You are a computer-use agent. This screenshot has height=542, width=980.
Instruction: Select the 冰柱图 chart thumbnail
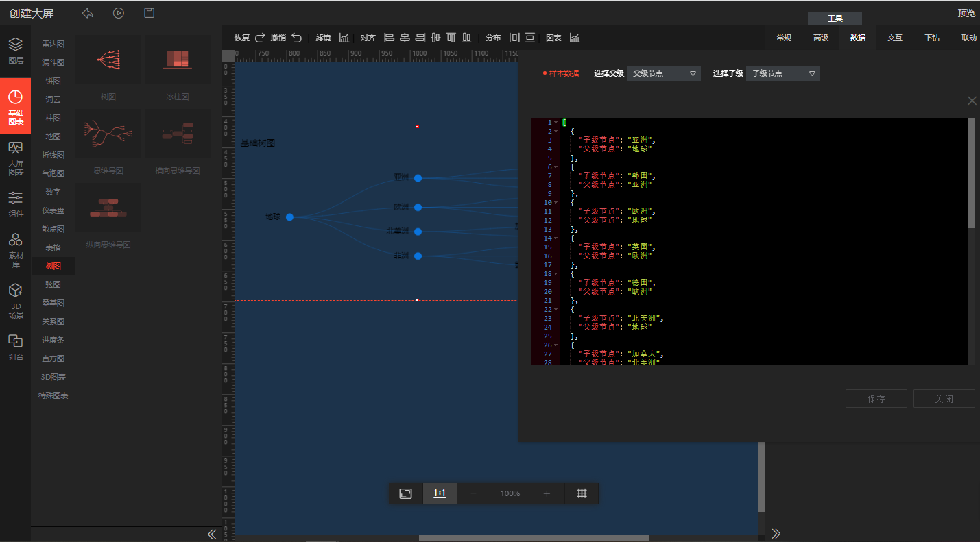point(178,60)
